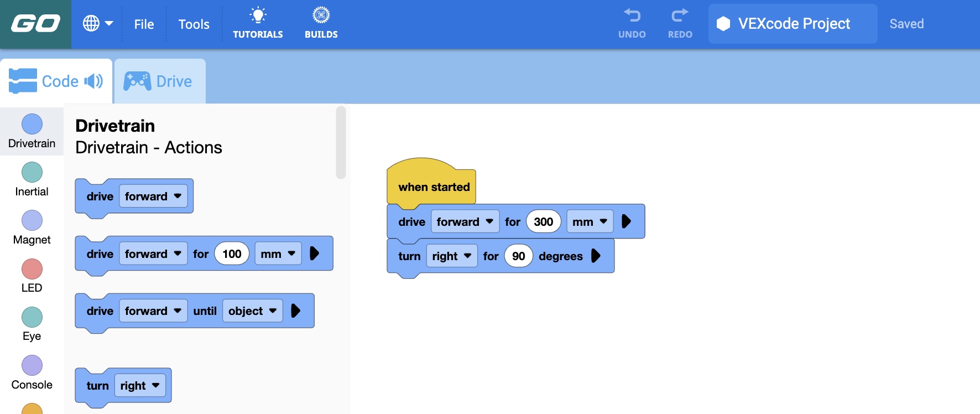Image resolution: width=980 pixels, height=414 pixels.
Task: Open the File menu
Action: (144, 24)
